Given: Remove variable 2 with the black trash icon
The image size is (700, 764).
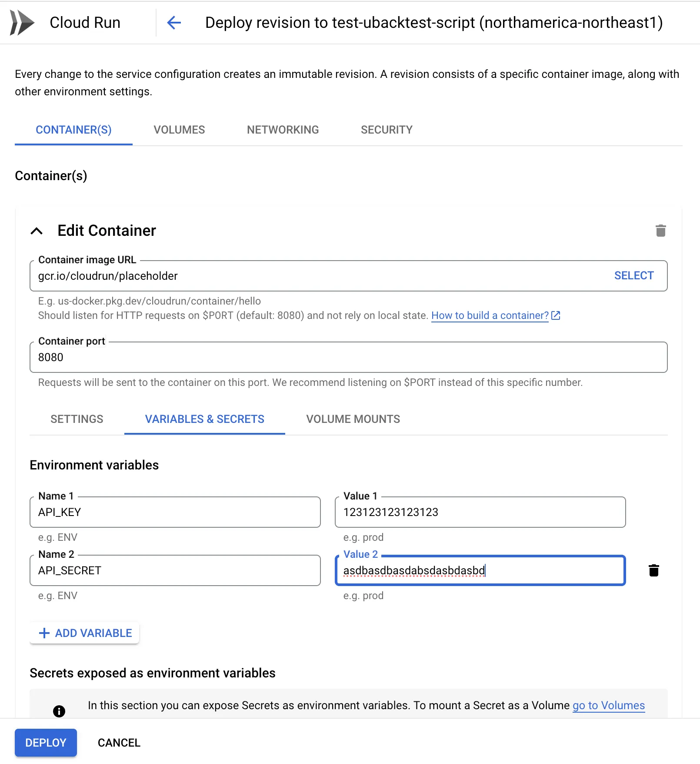Looking at the screenshot, I should 653,570.
